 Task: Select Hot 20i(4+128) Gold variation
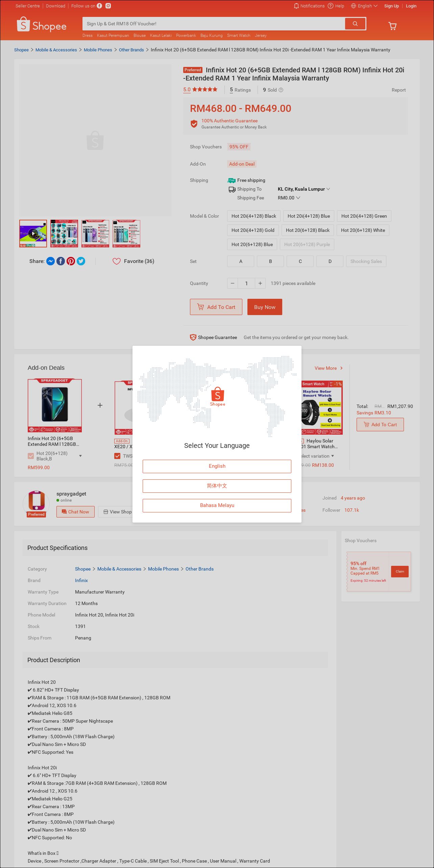pos(253,230)
